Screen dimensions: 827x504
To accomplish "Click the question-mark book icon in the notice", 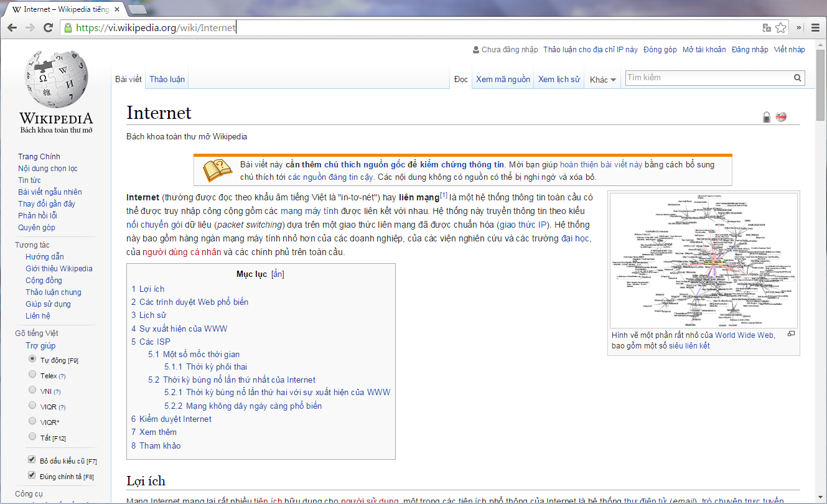I will (x=217, y=170).
